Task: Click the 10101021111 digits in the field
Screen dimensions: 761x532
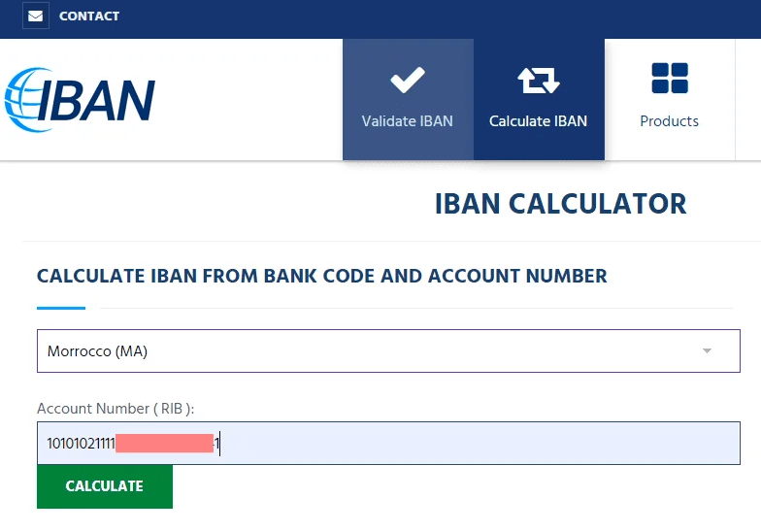Action: click(x=81, y=444)
